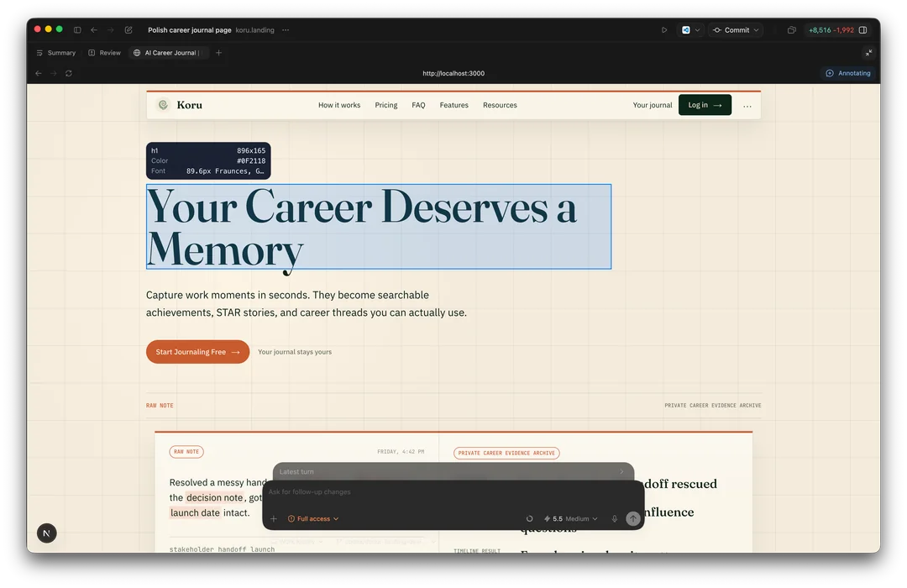Click the h1 inspector info tooltip
The width and height of the screenshot is (907, 588).
[x=208, y=161]
